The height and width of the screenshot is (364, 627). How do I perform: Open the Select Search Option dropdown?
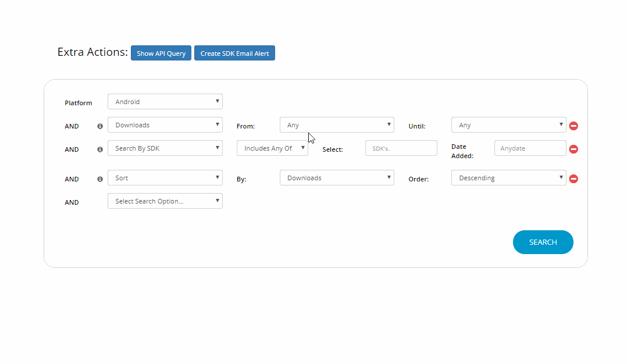coord(165,201)
